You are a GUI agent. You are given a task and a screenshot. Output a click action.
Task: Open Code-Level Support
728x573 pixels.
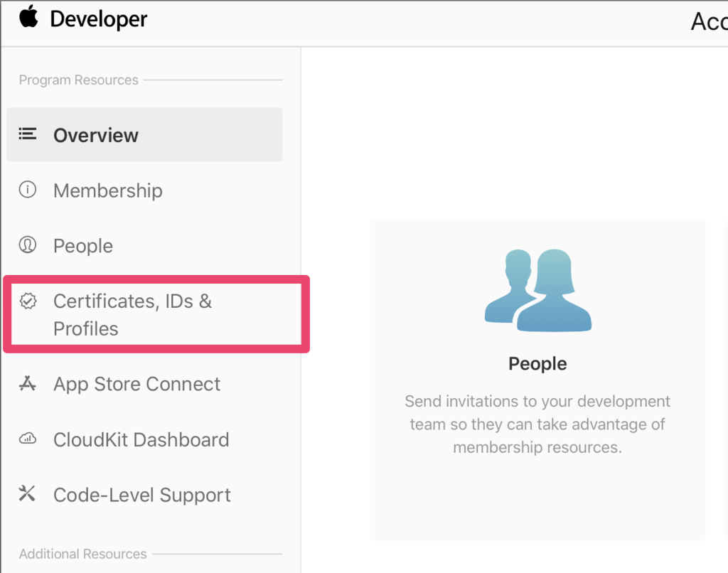pos(142,496)
